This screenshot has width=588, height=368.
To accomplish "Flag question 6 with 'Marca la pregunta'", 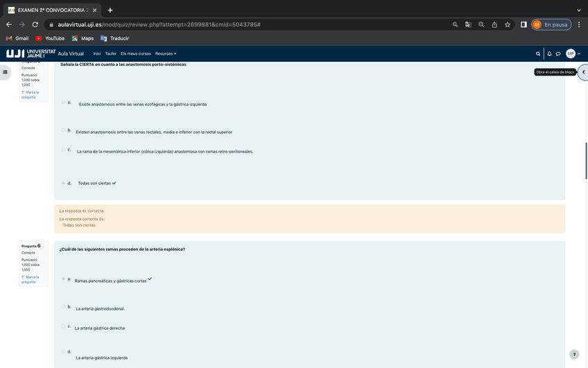I will [30, 279].
